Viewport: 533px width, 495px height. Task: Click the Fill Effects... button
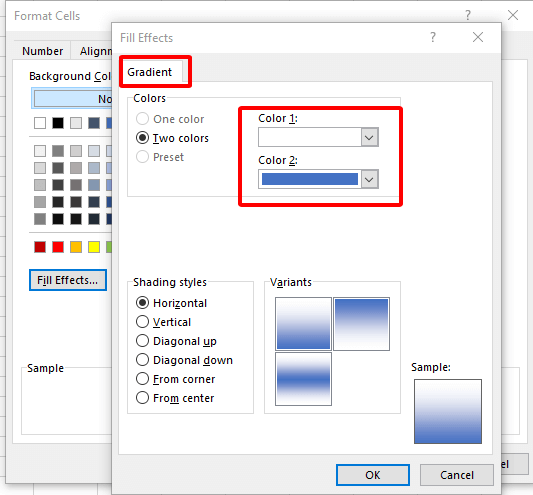coord(68,280)
